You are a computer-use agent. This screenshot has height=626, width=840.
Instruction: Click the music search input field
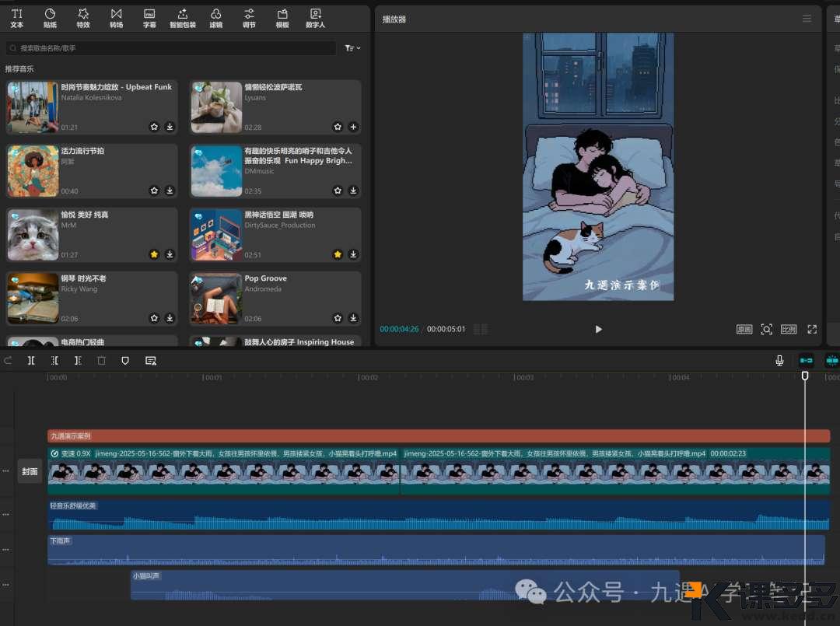(x=171, y=48)
